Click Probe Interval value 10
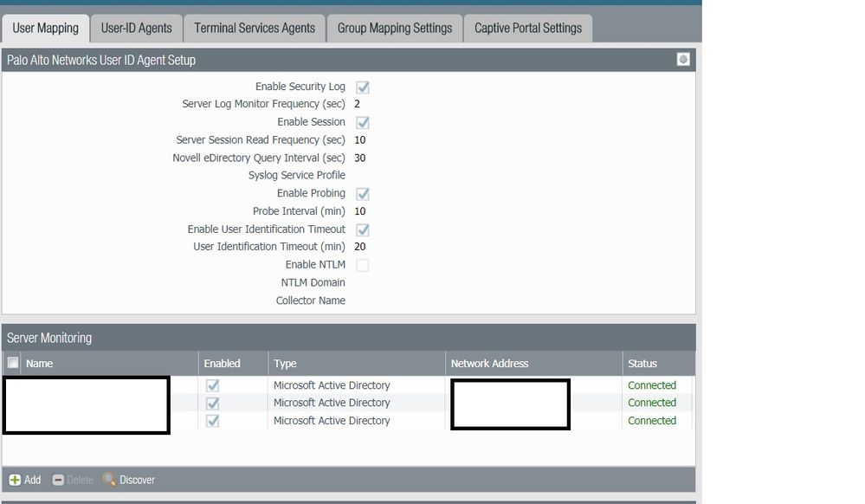Screen dimensions: 865x504 (x=359, y=211)
